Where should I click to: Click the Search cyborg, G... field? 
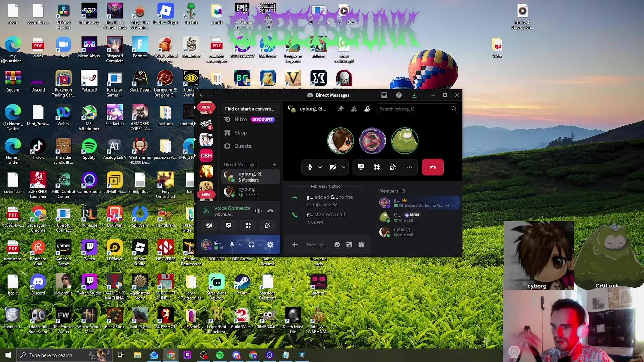[418, 109]
